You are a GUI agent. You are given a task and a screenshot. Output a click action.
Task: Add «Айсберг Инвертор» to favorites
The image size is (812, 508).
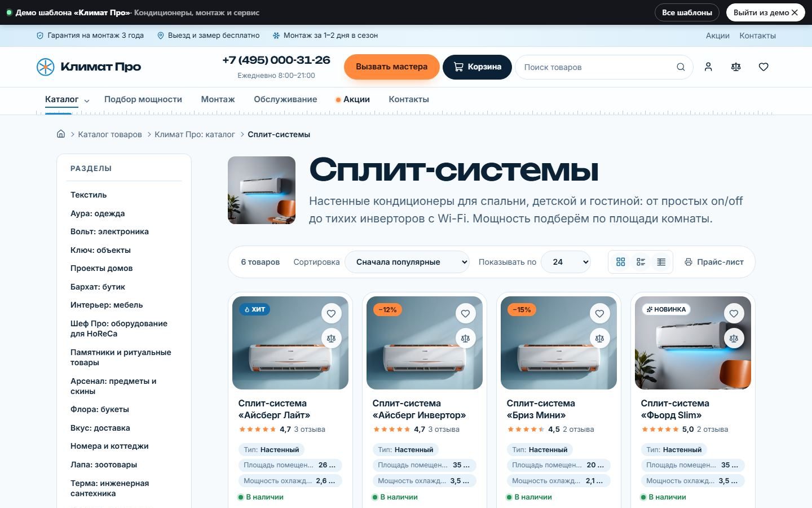tap(465, 313)
